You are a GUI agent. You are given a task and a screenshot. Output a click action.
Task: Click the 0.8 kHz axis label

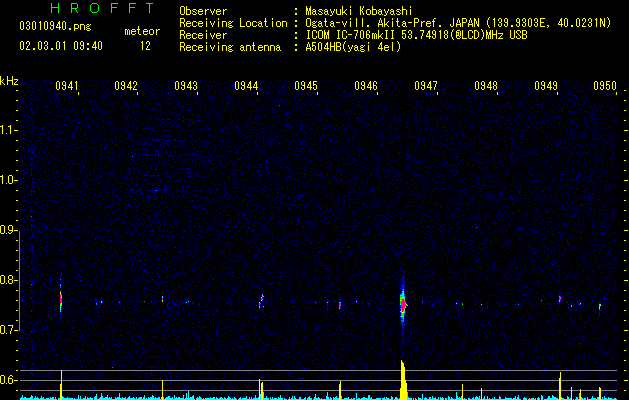(x=7, y=280)
